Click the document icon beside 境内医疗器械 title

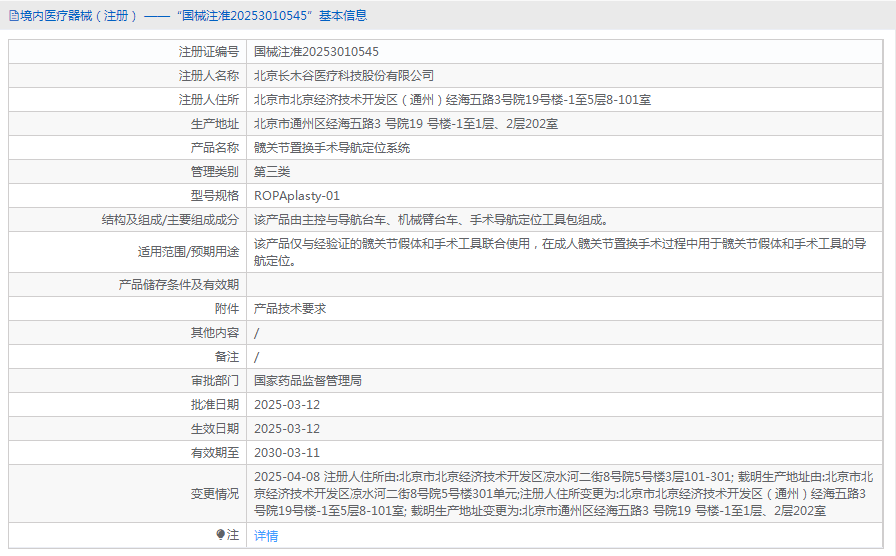pyautogui.click(x=14, y=16)
